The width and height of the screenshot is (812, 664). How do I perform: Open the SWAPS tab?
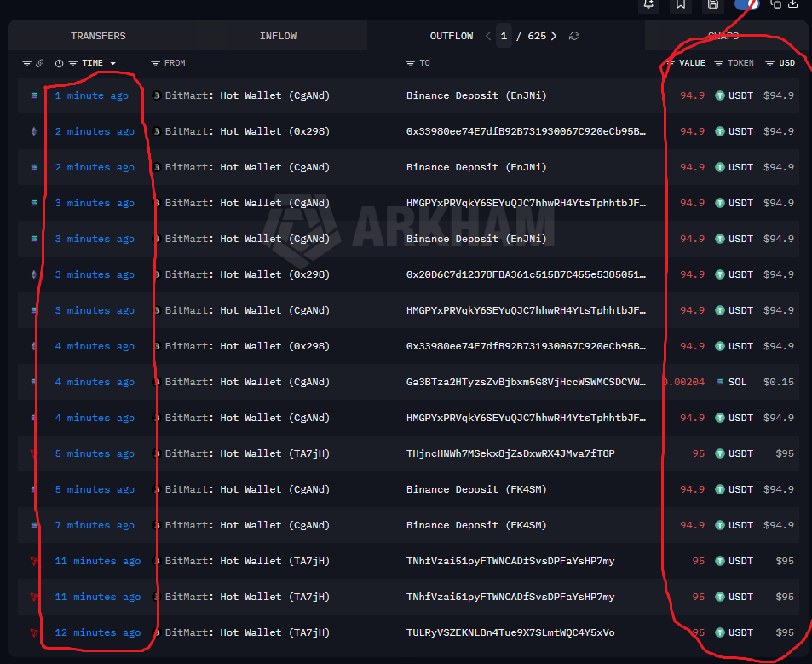click(x=723, y=36)
